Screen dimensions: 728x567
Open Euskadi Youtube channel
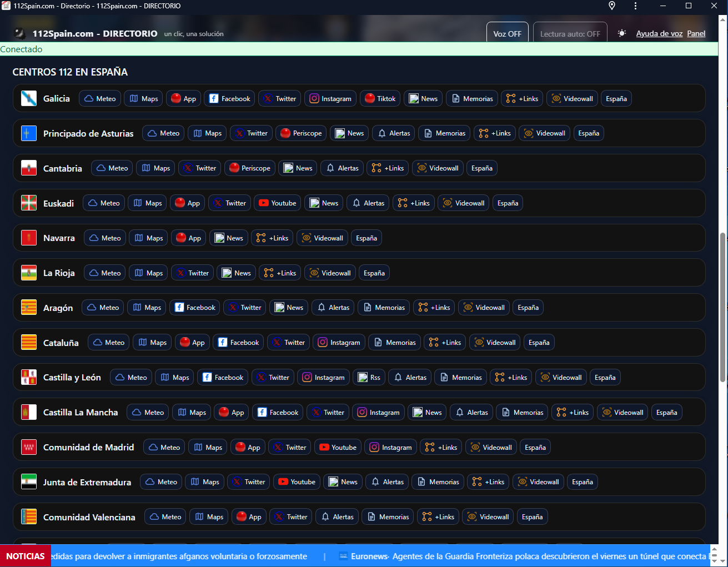(277, 203)
